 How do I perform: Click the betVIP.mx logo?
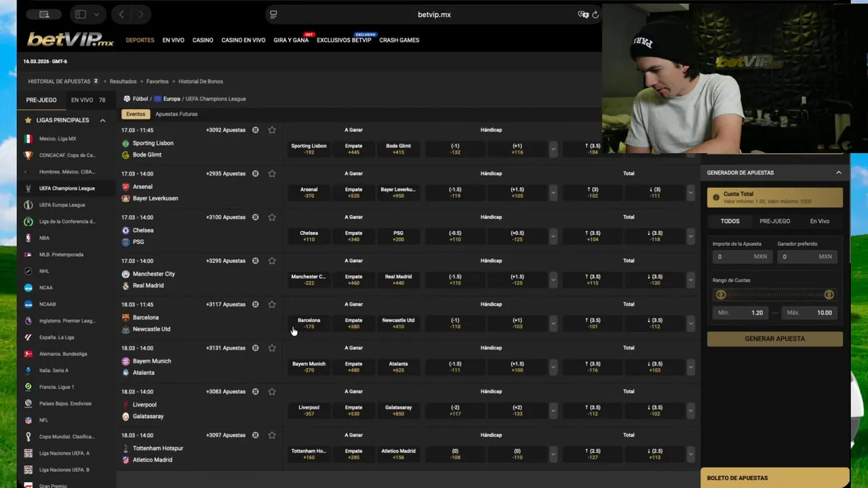click(x=71, y=40)
